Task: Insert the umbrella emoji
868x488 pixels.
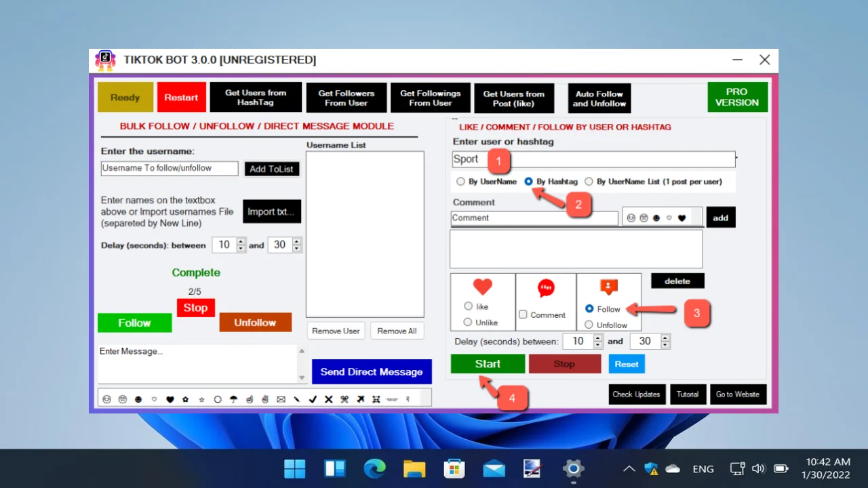Action: (x=233, y=399)
